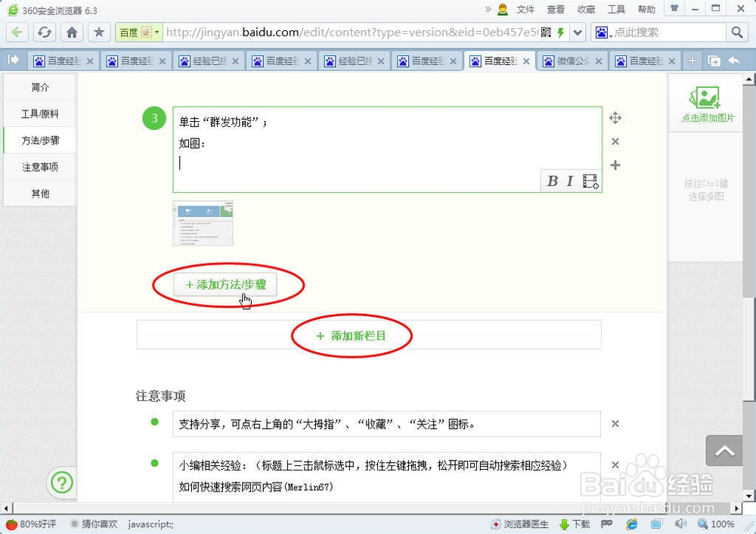
Task: Open 浏览器医生 in status bar
Action: pos(520,524)
